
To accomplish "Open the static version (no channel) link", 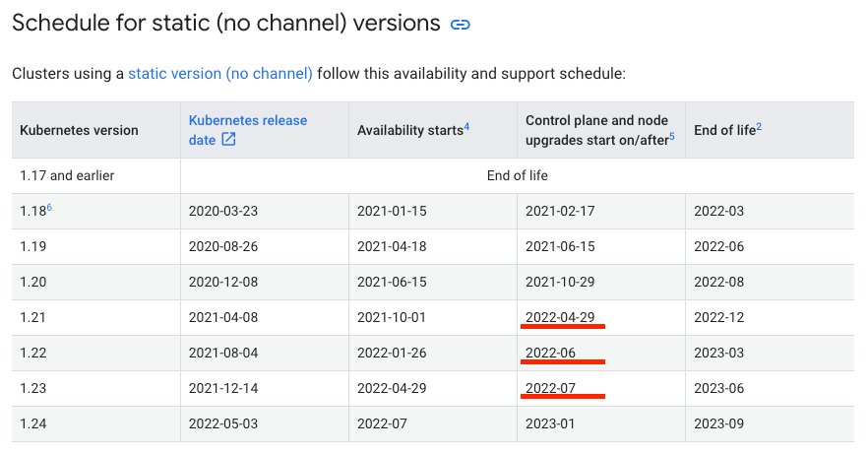I will pos(220,74).
